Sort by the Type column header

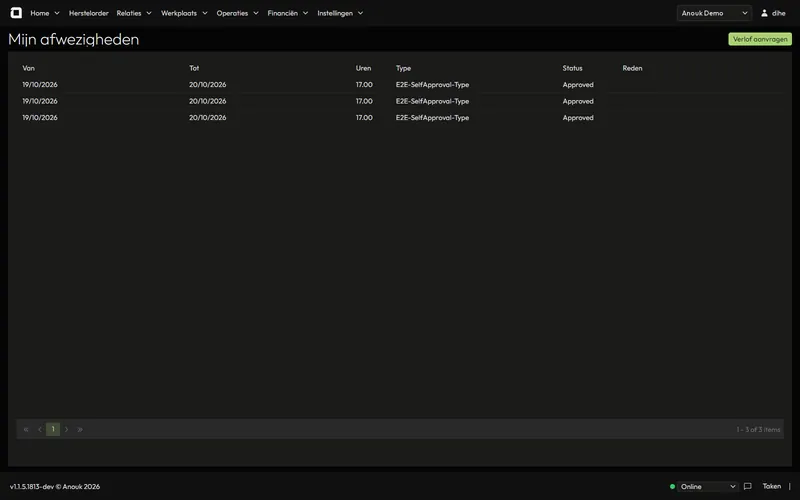[403, 68]
